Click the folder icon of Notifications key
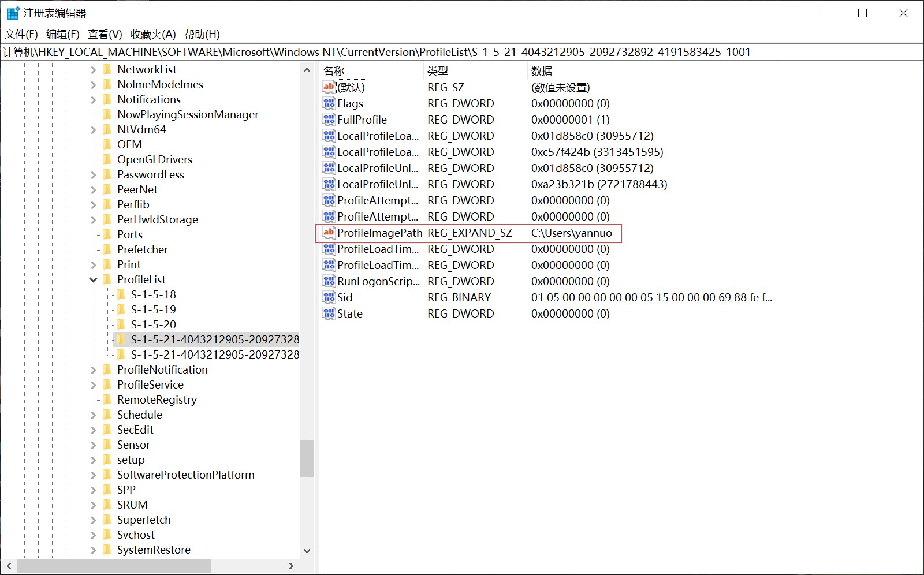924x575 pixels. 107,99
